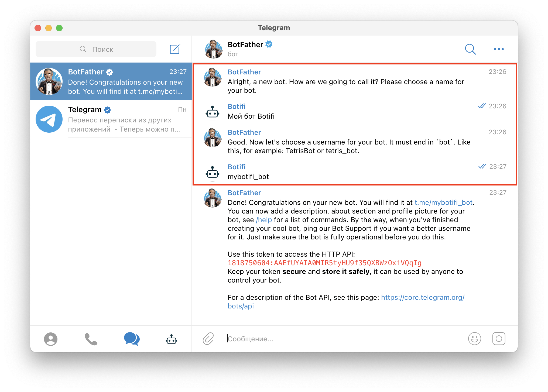Click the Telegram paper plane avatar
Viewport: 548px width, 392px height.
click(x=49, y=119)
